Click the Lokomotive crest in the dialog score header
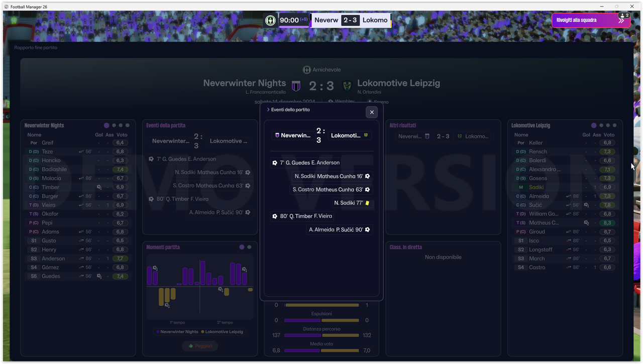Viewport: 643px width, 364px height. coord(366,136)
